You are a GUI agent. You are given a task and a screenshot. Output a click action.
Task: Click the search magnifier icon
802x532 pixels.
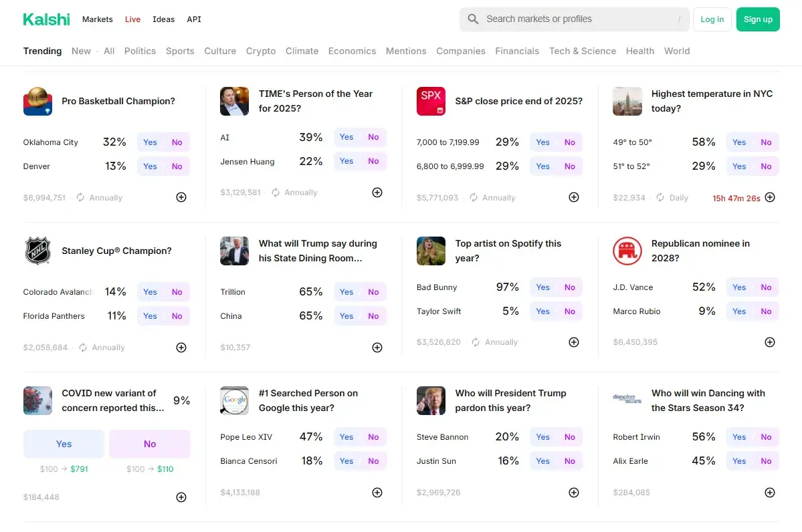pyautogui.click(x=473, y=19)
